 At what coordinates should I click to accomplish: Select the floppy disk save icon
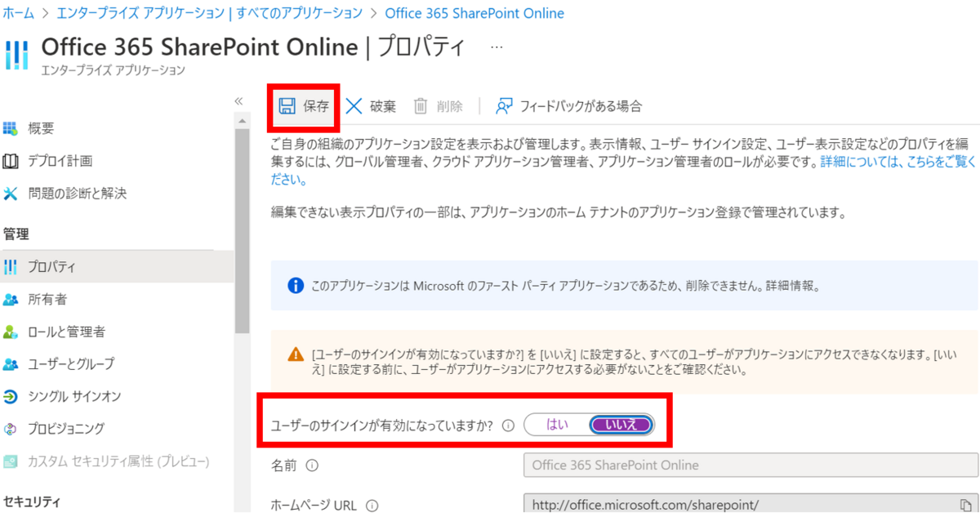click(x=287, y=106)
